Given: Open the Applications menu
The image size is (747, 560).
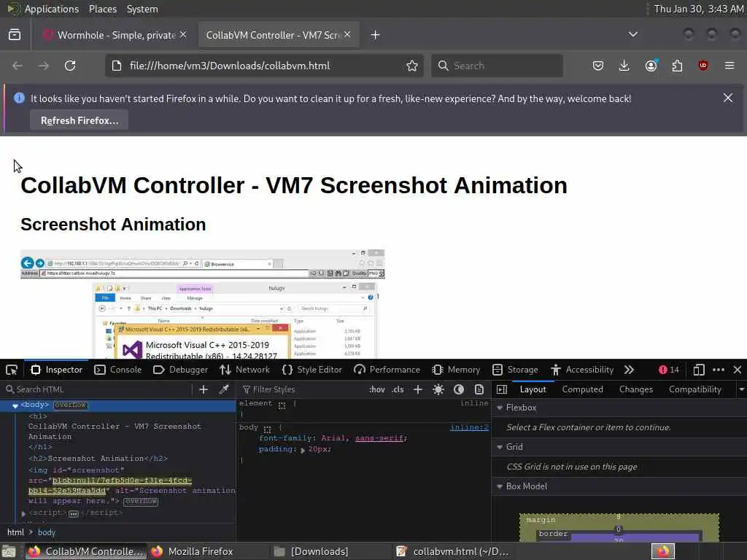Looking at the screenshot, I should pyautogui.click(x=52, y=9).
